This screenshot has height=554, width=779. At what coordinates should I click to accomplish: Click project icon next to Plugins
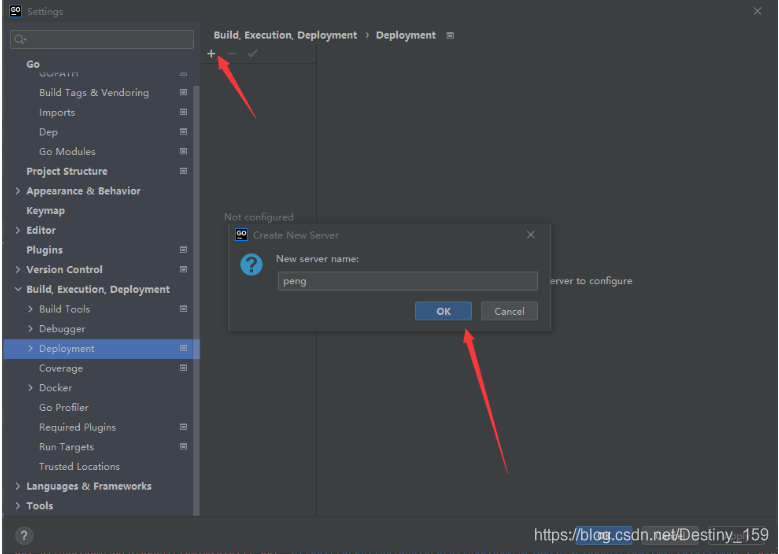click(183, 250)
